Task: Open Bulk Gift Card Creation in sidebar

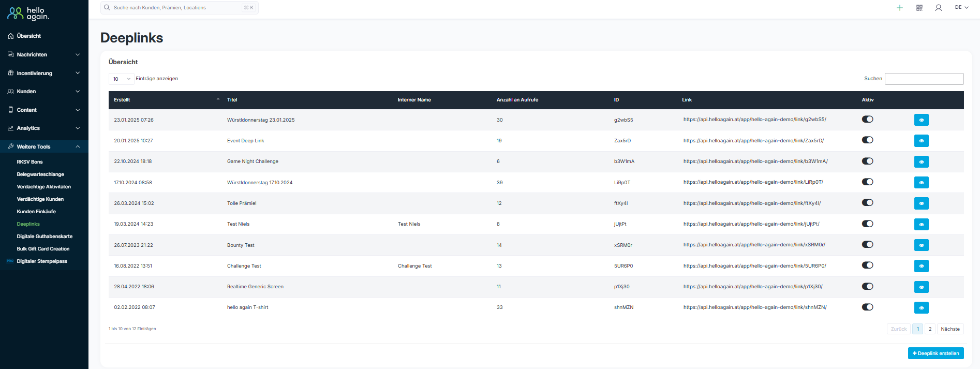Action: point(43,249)
